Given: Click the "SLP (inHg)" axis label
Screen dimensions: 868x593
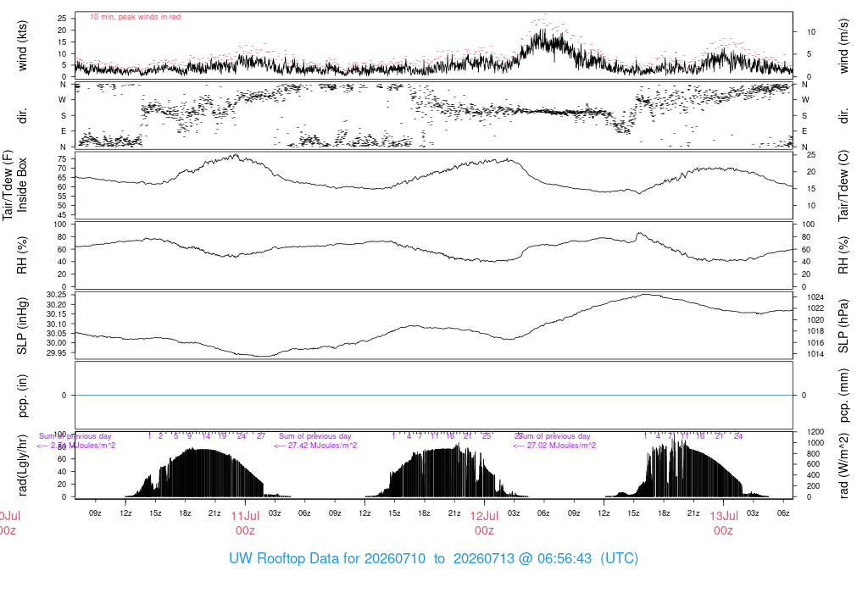Looking at the screenshot, I should (x=22, y=326).
